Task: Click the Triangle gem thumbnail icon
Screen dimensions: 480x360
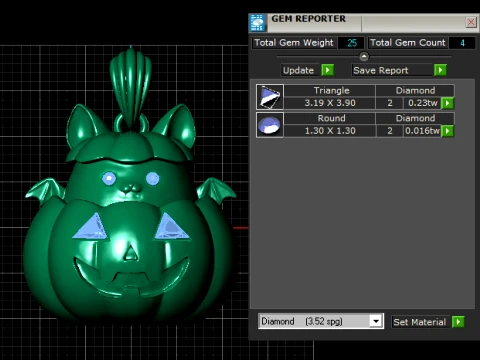Action: [270, 97]
